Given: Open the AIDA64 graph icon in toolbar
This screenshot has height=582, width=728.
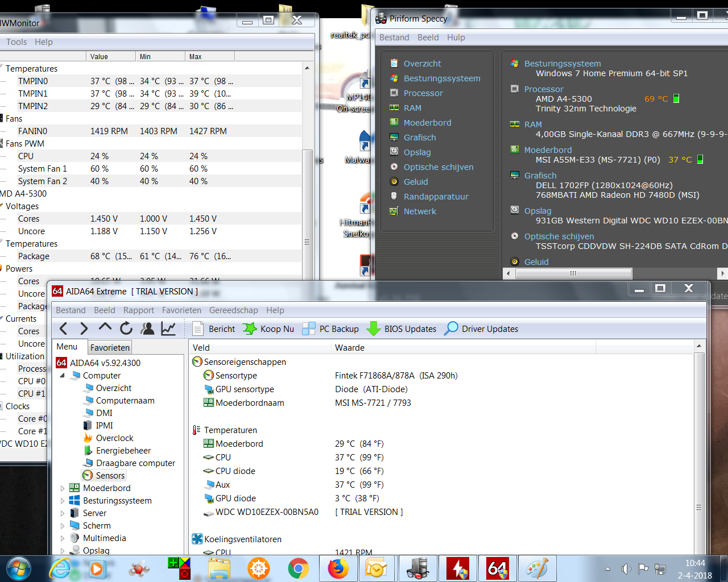Looking at the screenshot, I should (x=168, y=329).
